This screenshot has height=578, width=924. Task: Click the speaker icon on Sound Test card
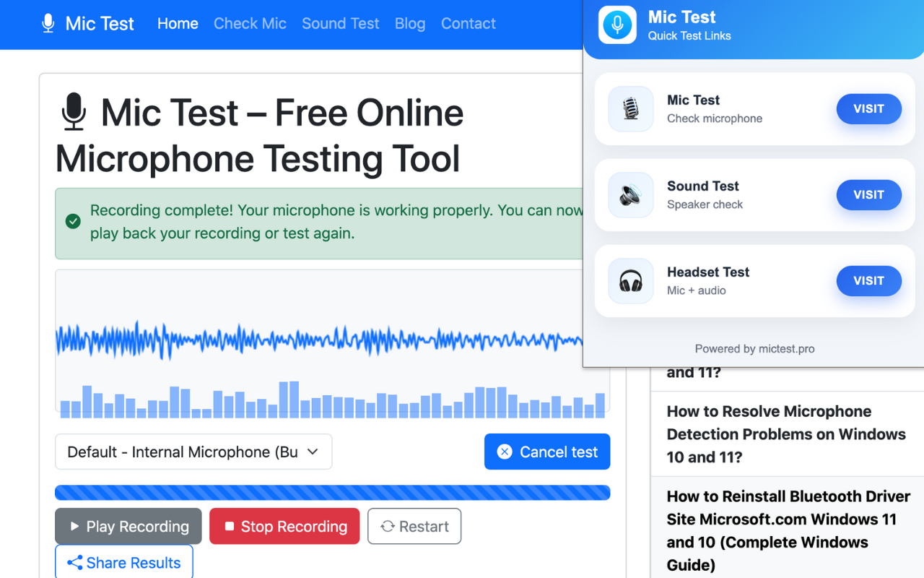click(x=631, y=195)
